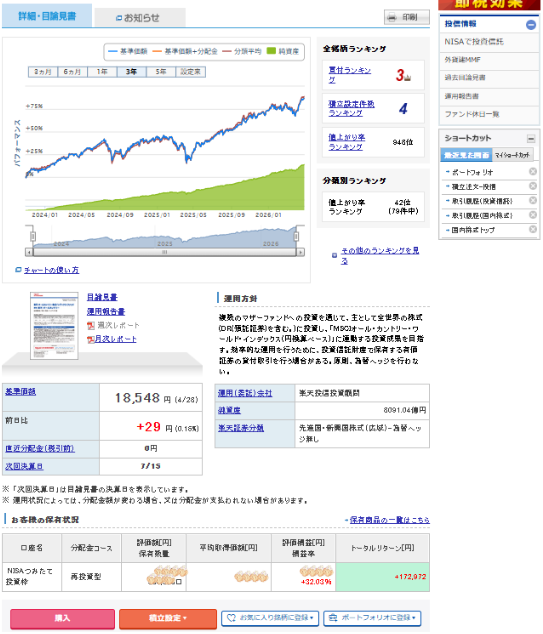Toggle the 基準価額+分配金 line in the legend

pos(185,51)
